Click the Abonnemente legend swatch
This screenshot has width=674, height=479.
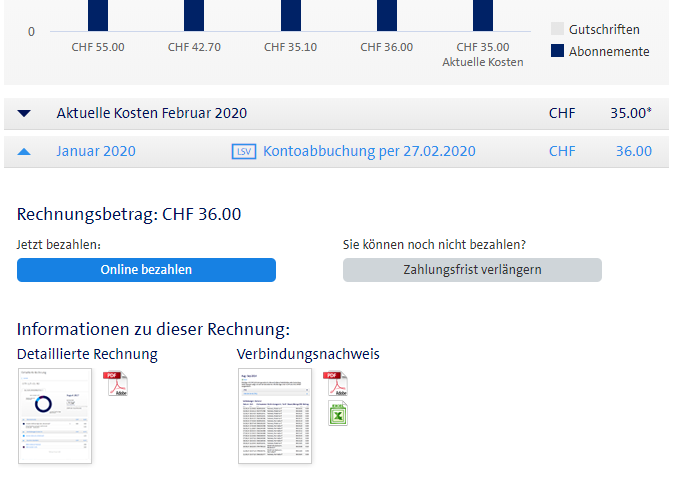pos(557,51)
